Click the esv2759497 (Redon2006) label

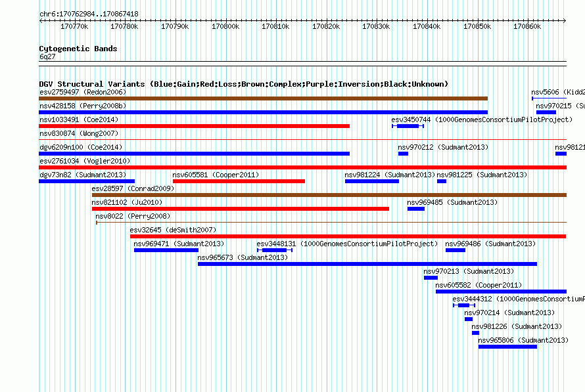83,92
